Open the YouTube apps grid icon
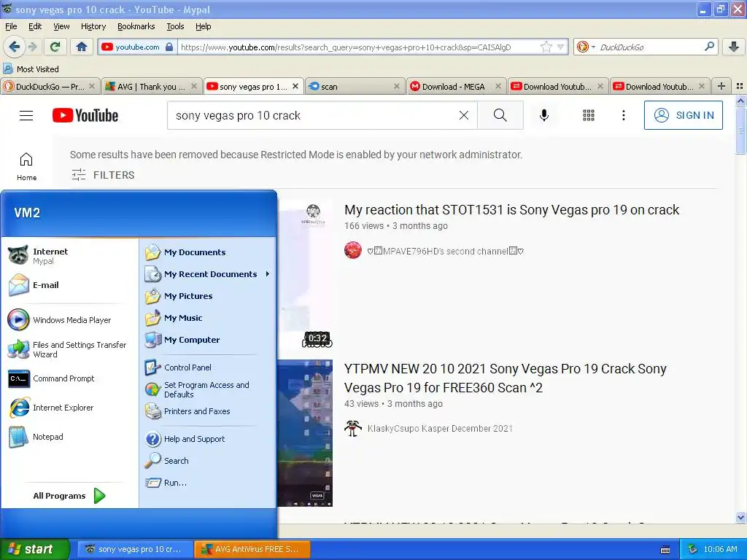 589,115
